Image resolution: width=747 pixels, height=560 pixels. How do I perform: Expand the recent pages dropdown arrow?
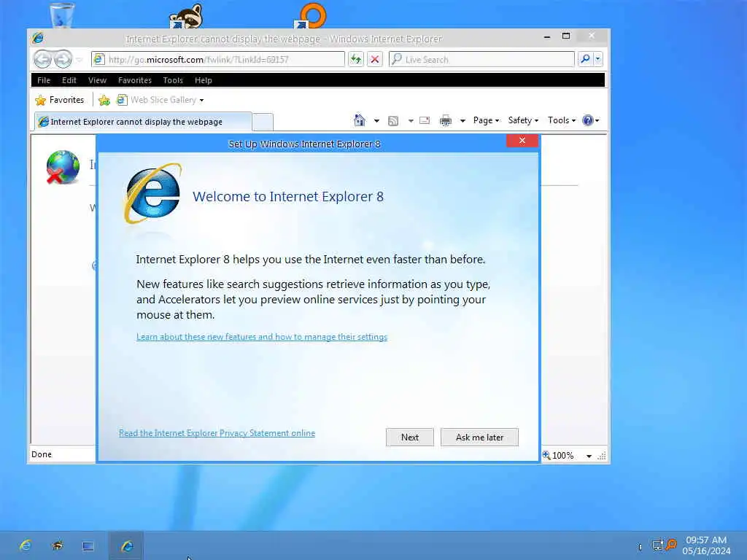click(79, 60)
